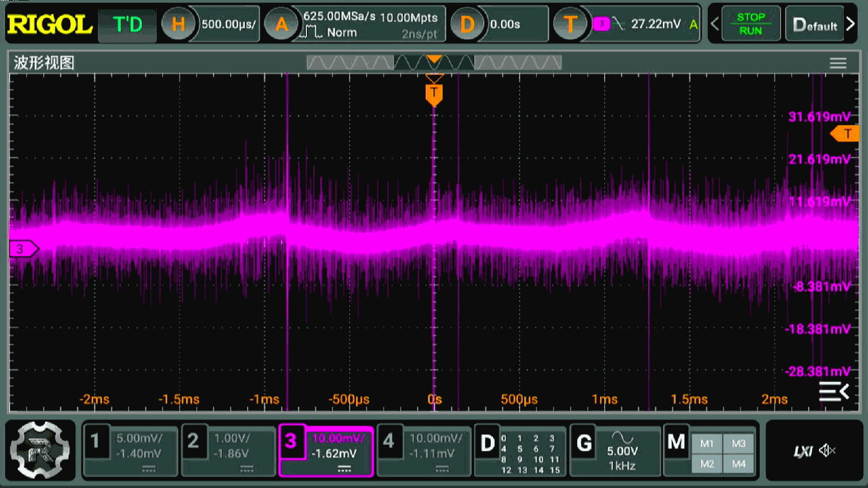Toggle the digital channels D button

487,443
